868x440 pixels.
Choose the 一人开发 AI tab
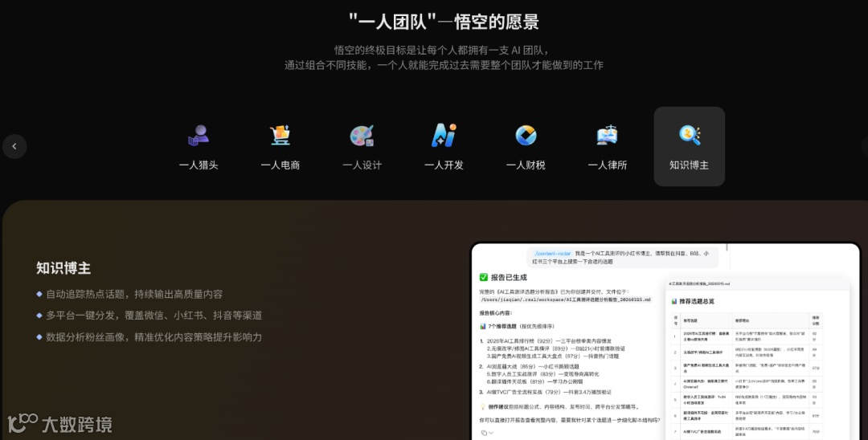(444, 146)
